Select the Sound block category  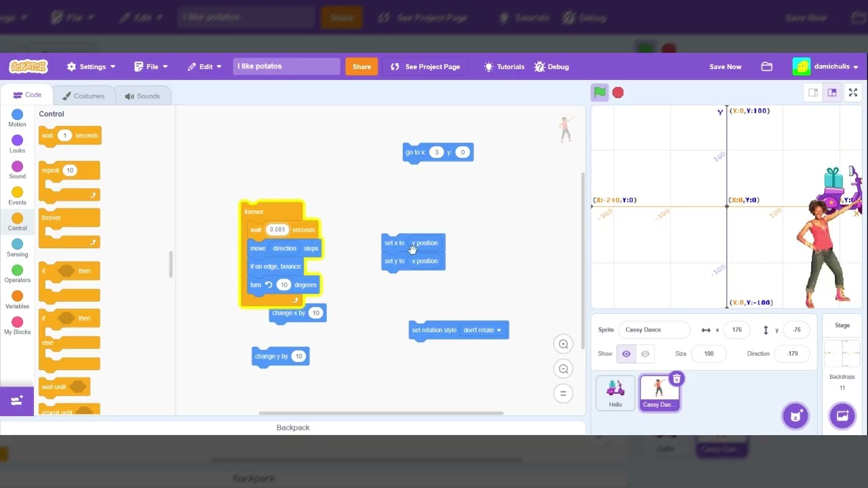click(x=17, y=170)
